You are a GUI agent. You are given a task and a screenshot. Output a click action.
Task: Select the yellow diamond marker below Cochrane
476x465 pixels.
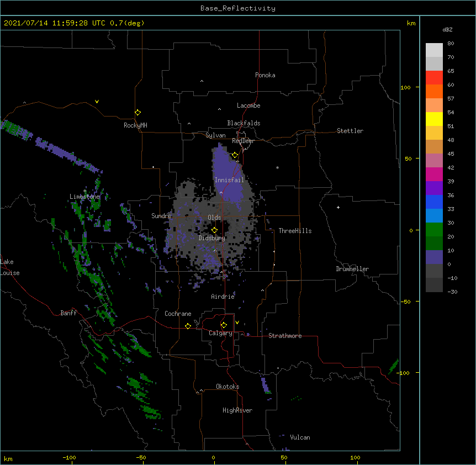point(188,326)
